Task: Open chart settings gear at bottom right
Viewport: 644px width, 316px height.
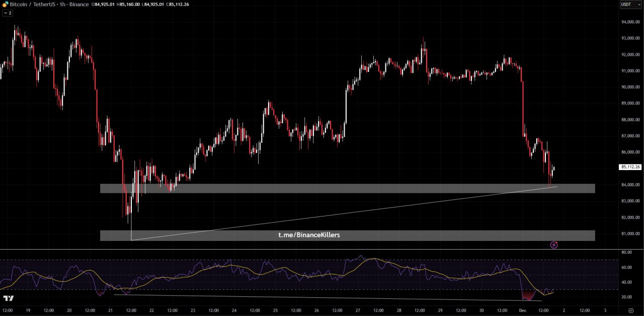Action: coord(631,311)
